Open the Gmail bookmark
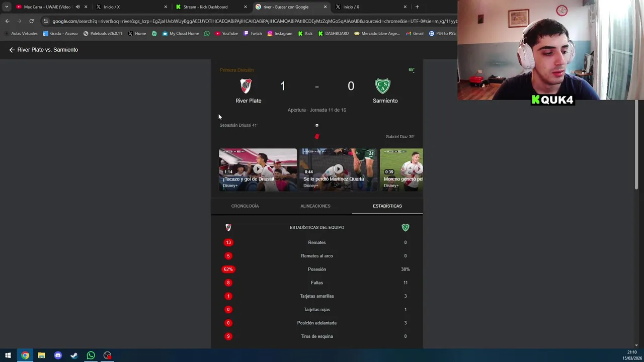Viewport: 644px width, 362px height. [415, 34]
